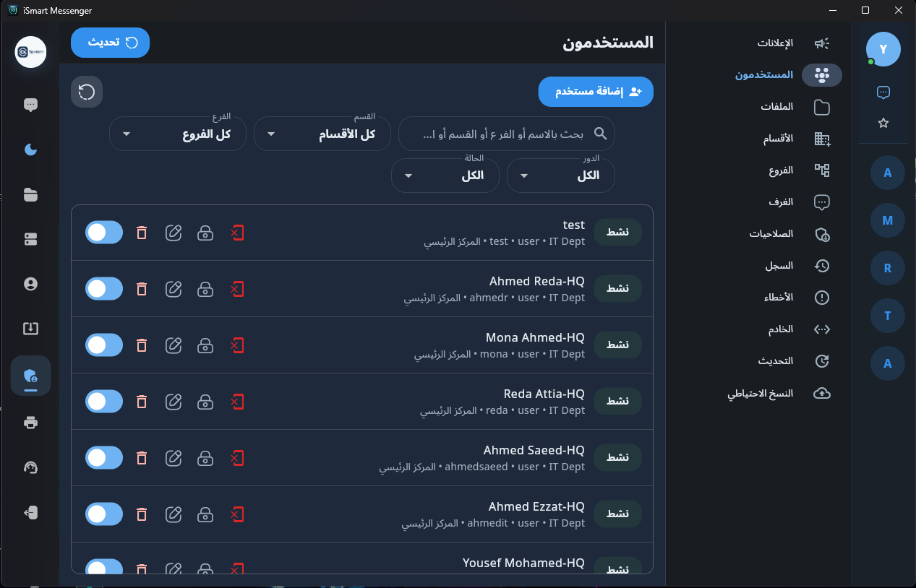The width and height of the screenshot is (916, 588).
Task: Open the الفرع branches dropdown
Action: [x=178, y=134]
